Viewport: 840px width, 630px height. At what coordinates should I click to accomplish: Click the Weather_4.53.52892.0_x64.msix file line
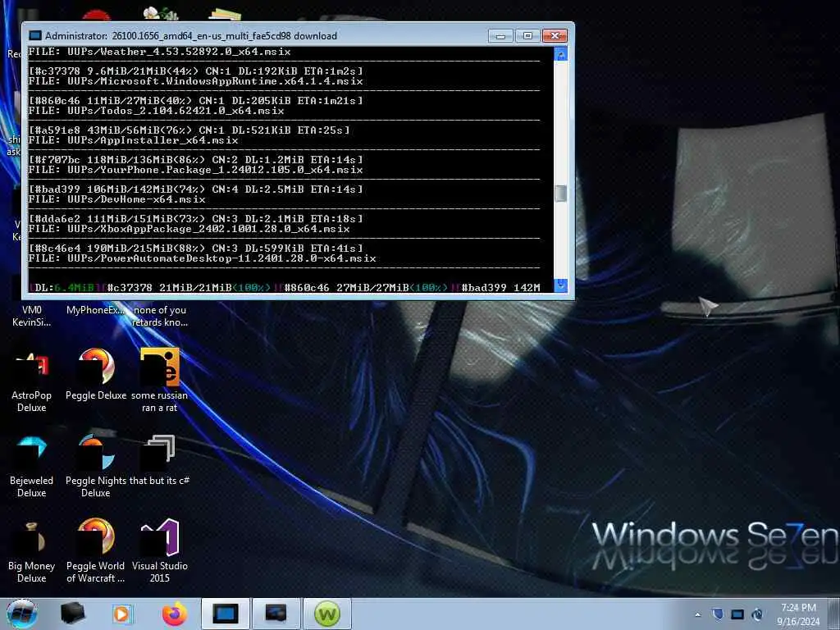pos(160,52)
